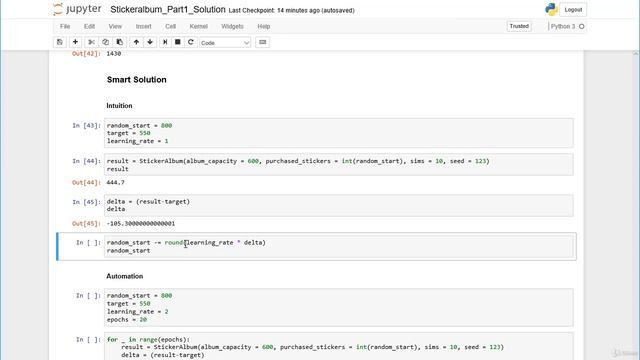
Task: Open the Help menu
Action: tap(264, 26)
